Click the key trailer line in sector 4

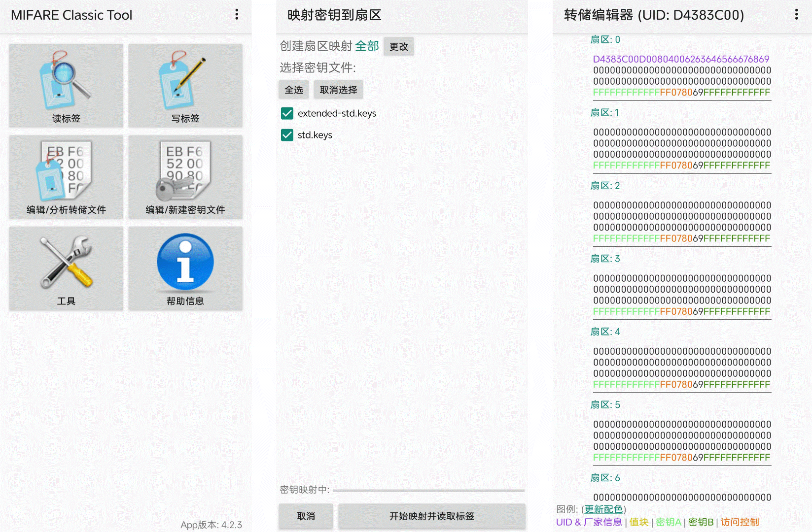681,384
